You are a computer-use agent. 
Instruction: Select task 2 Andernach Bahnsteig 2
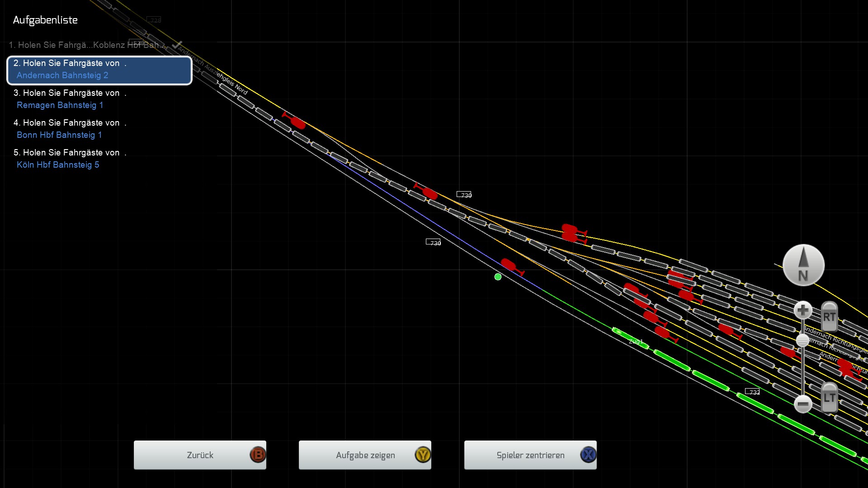pos(99,70)
